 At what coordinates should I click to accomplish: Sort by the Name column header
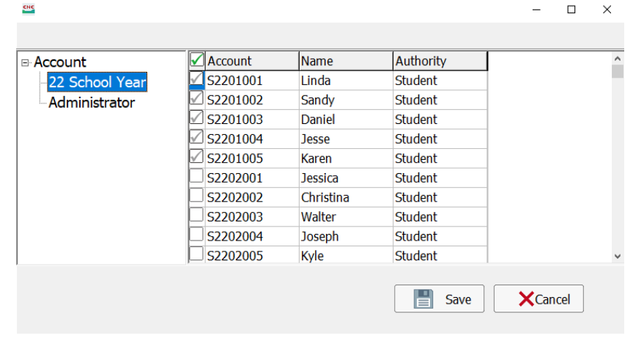(346, 61)
